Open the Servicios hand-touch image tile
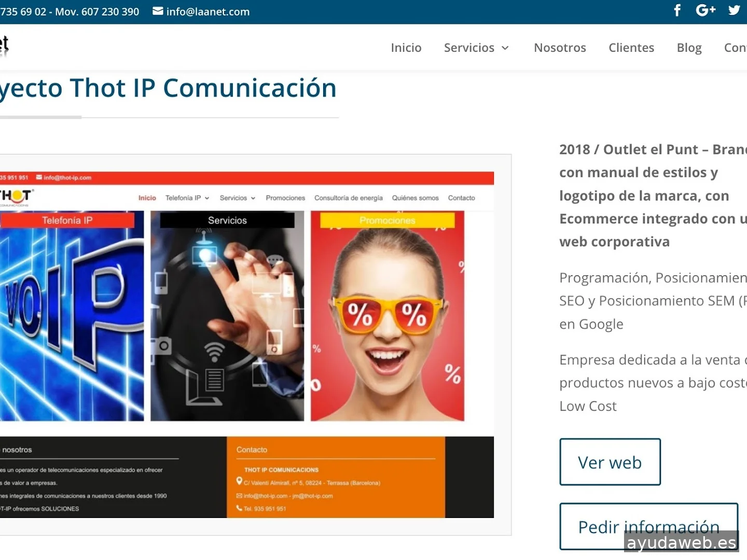This screenshot has width=747, height=560. (x=227, y=316)
